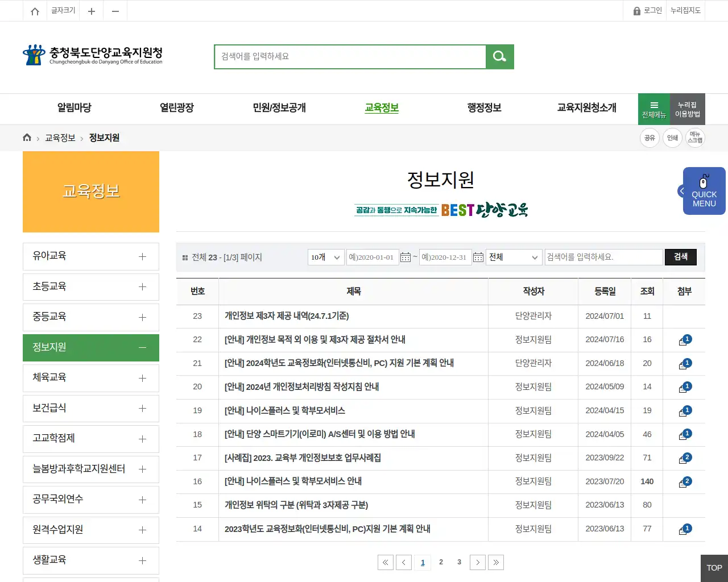The image size is (728, 582).
Task: Open the attachment icon for post 19
Action: pyautogui.click(x=685, y=411)
